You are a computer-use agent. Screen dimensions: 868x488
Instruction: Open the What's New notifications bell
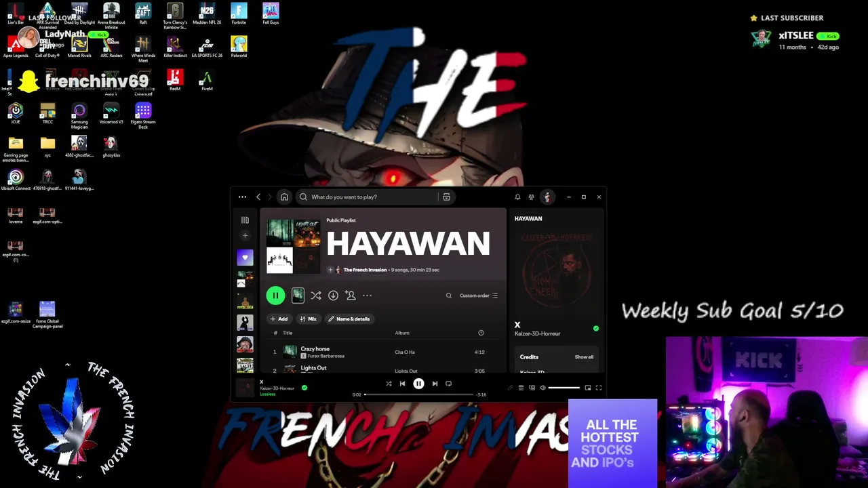(x=517, y=197)
